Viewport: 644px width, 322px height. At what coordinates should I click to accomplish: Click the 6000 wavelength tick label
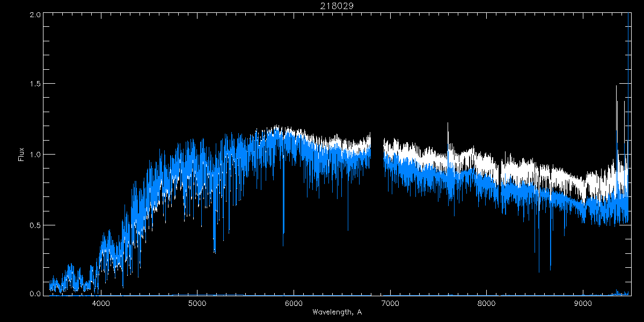click(294, 303)
